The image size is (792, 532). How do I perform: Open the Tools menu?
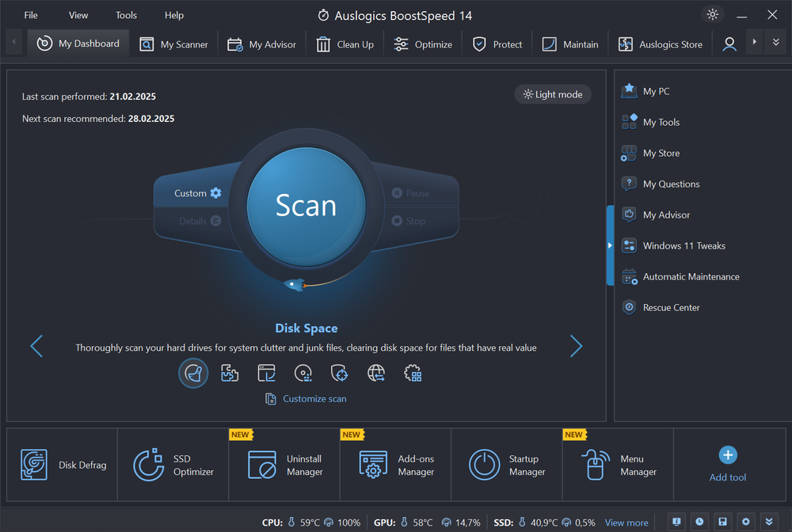point(126,14)
